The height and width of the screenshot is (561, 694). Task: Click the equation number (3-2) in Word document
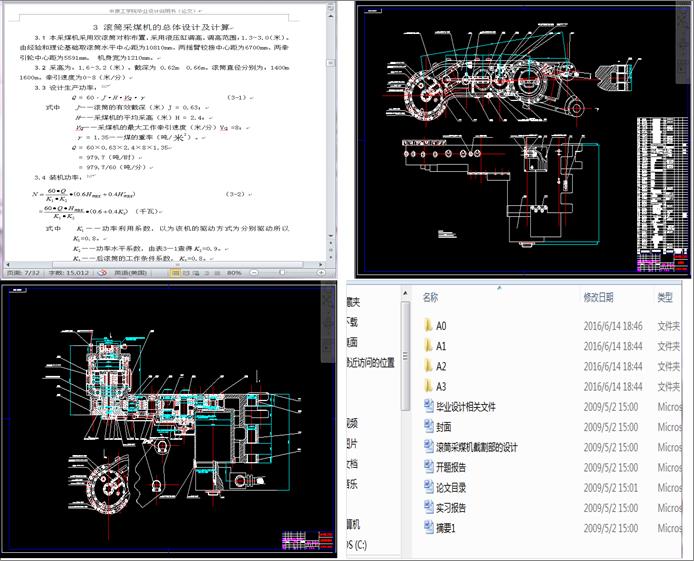coord(235,194)
